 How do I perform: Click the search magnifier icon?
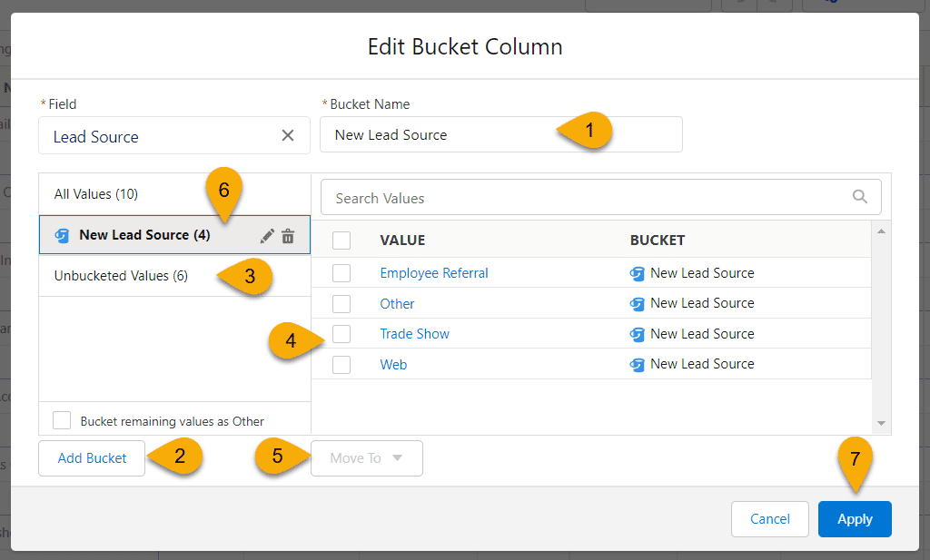click(859, 197)
